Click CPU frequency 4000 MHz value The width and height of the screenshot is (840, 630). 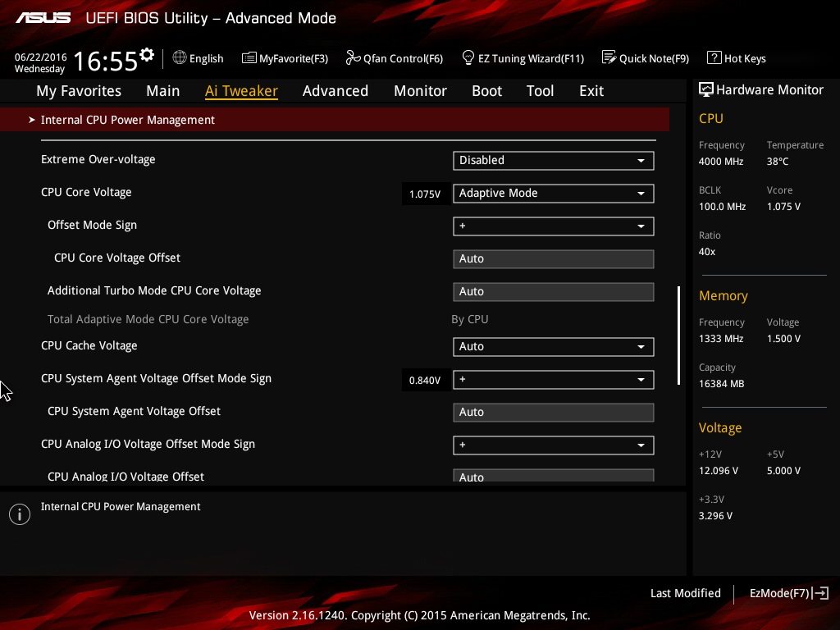coord(721,162)
